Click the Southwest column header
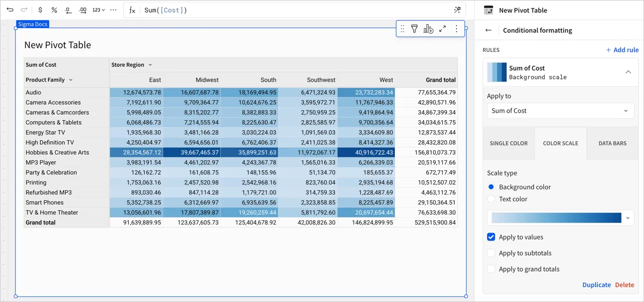644x302 pixels. 321,80
